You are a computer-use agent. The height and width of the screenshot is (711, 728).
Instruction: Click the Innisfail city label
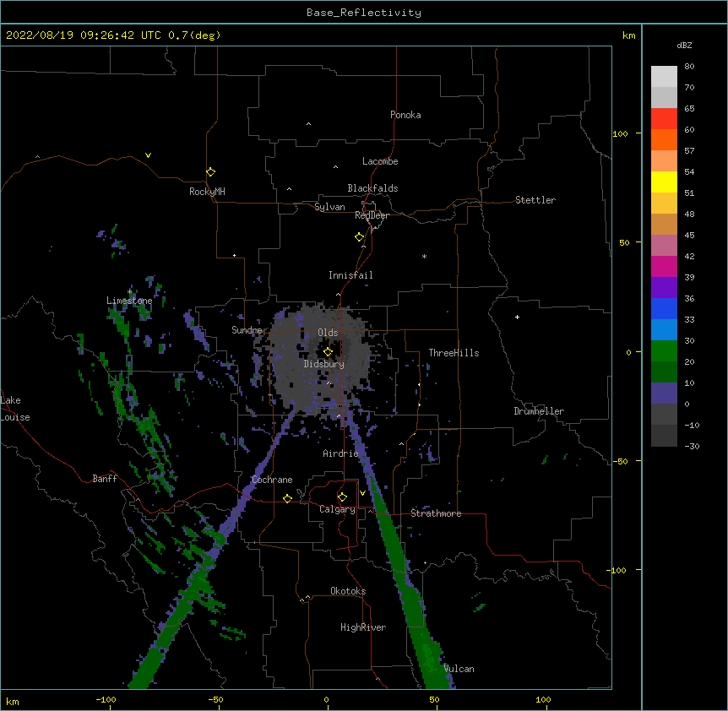pos(350,275)
